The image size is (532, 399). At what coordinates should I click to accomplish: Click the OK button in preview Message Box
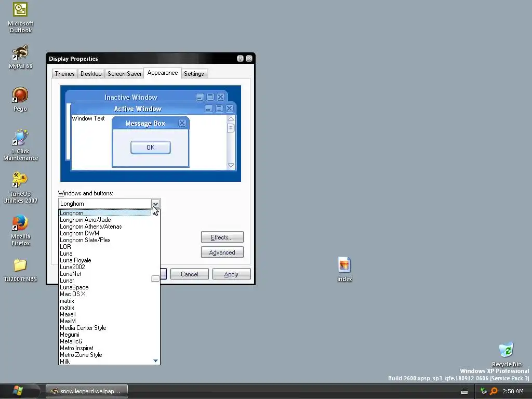coord(150,147)
